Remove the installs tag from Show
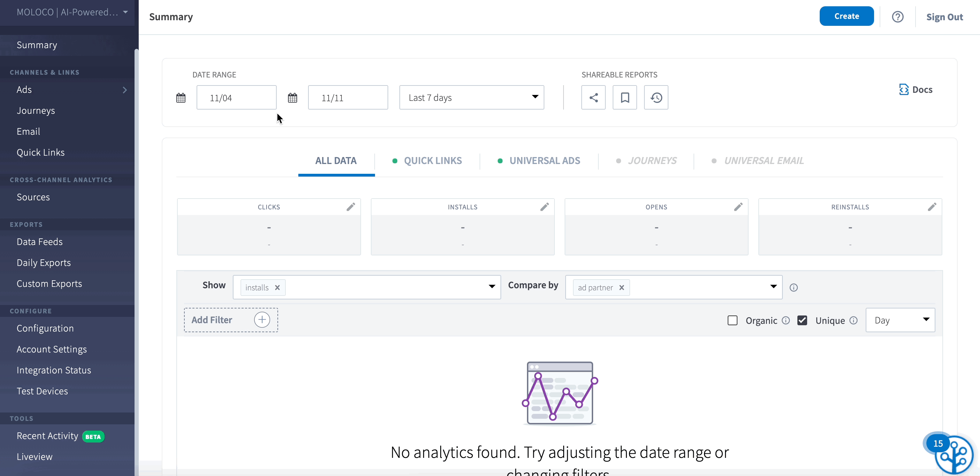Screen dimensions: 980x476 point(277,288)
